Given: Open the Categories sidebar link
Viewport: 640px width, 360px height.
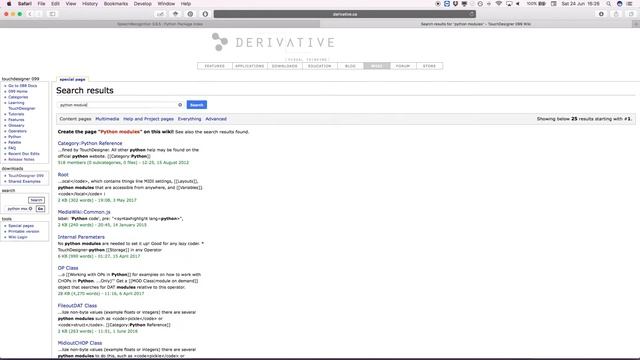Looking at the screenshot, I should pos(18,97).
